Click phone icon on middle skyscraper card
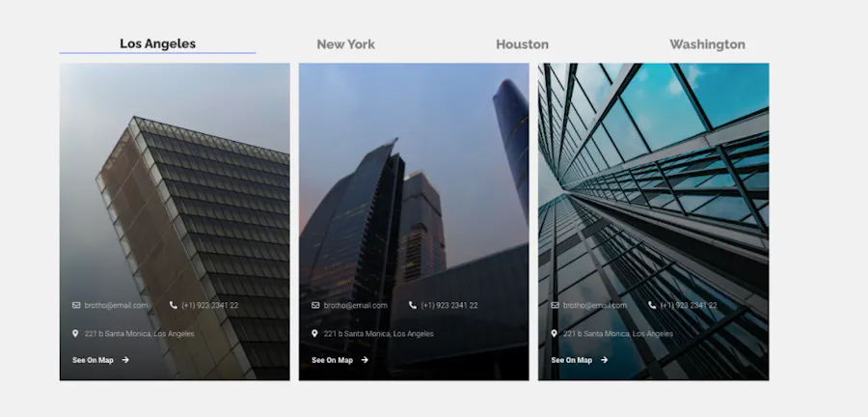This screenshot has height=417, width=868. tap(413, 305)
